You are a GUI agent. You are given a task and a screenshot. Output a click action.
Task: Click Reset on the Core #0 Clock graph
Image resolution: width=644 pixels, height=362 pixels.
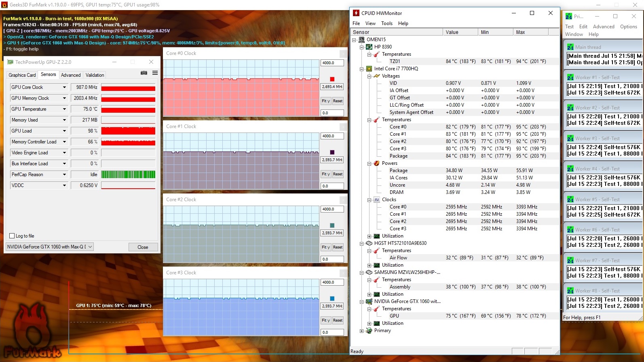pos(338,101)
